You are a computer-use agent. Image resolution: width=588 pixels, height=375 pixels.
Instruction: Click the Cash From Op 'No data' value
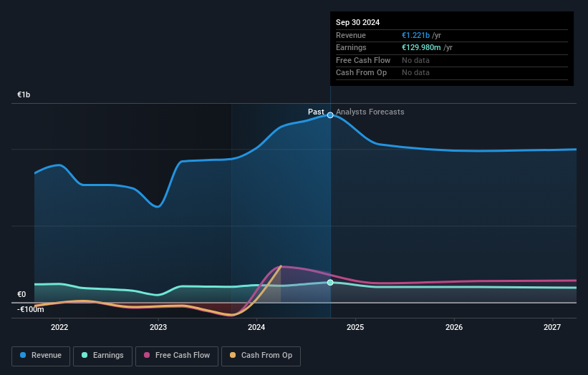point(415,73)
